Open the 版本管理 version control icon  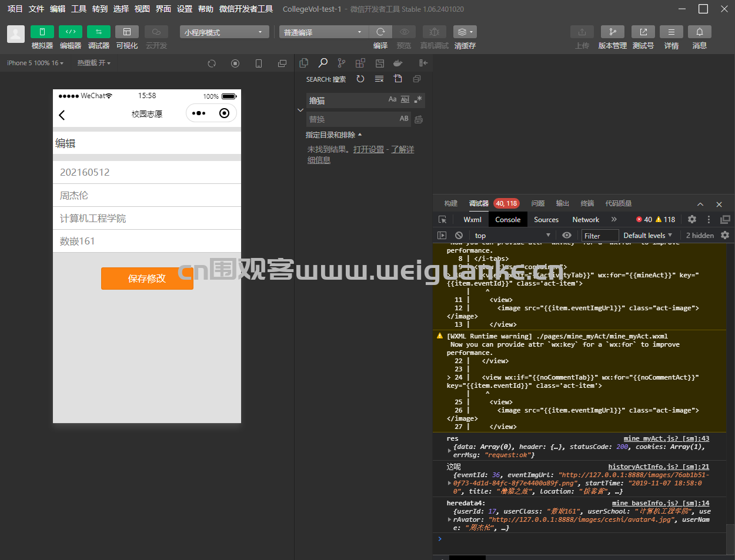612,32
